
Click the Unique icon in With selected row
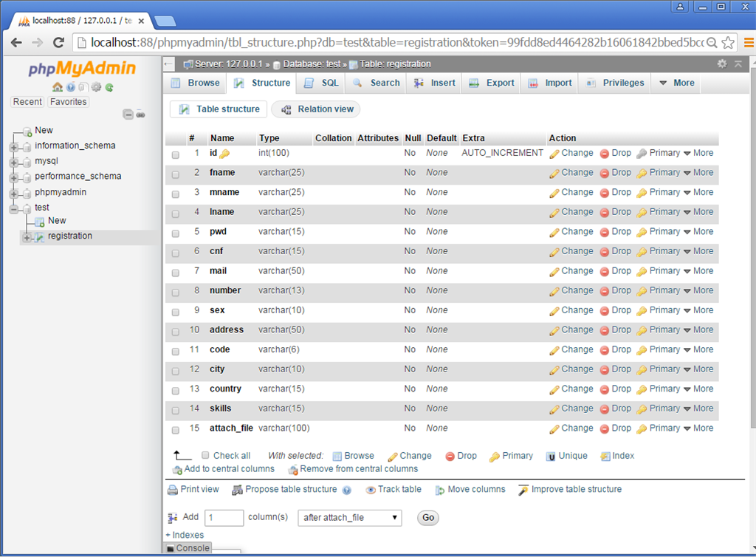(x=551, y=457)
